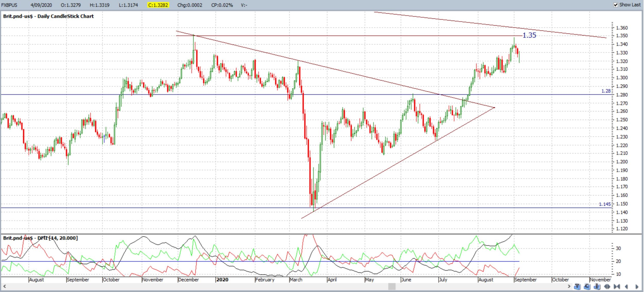This screenshot has width=644, height=292.
Task: Click the single left arrow shift icon
Action: [626, 287]
